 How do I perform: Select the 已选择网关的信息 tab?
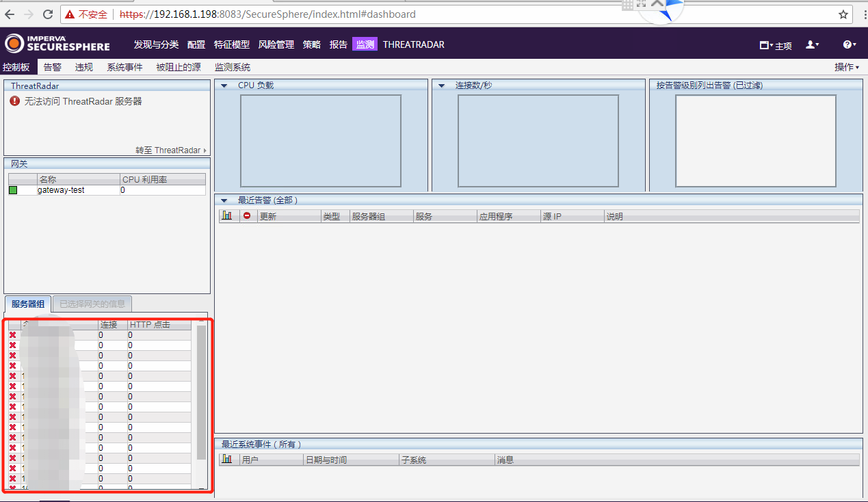[x=92, y=304]
